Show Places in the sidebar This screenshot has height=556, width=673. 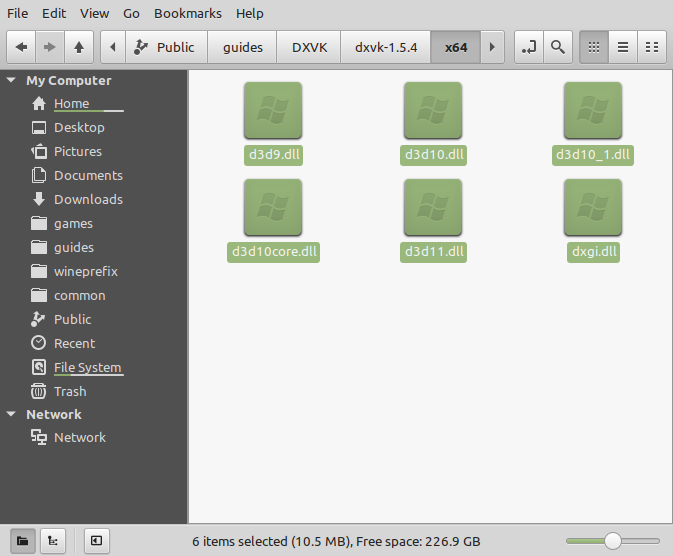23,541
